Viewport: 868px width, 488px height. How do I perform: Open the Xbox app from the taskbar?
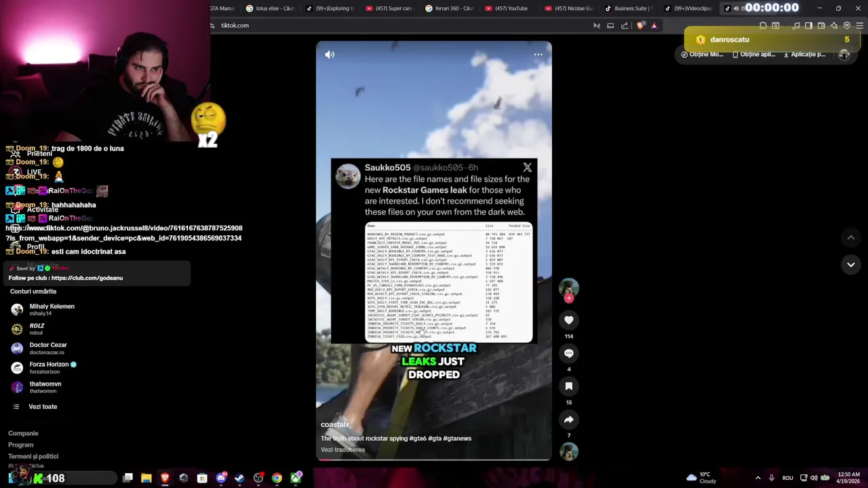[x=296, y=478]
